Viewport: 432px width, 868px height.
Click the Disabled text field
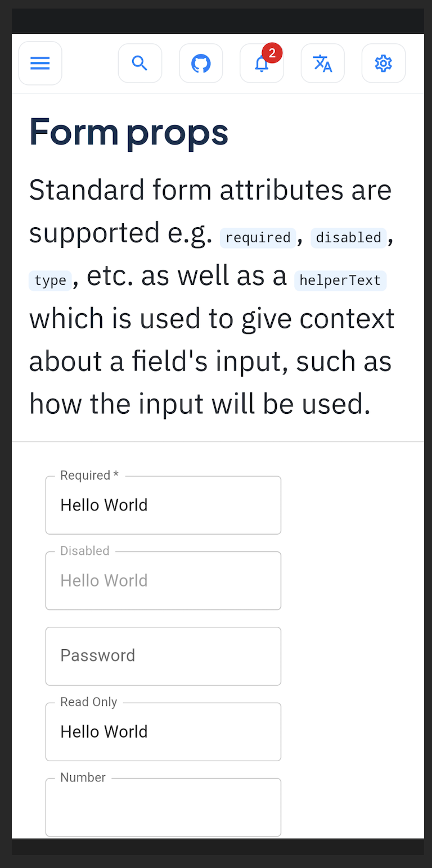[x=163, y=580]
